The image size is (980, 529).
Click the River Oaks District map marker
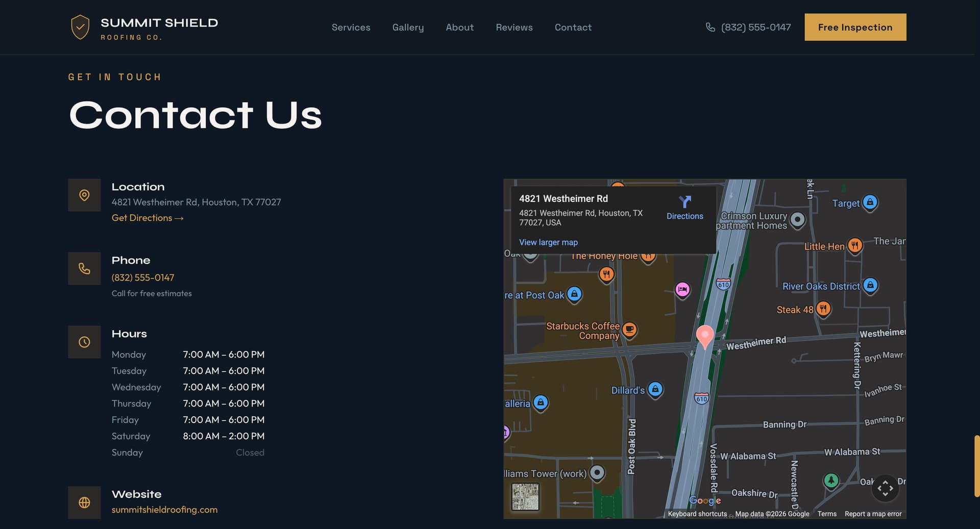pyautogui.click(x=870, y=286)
